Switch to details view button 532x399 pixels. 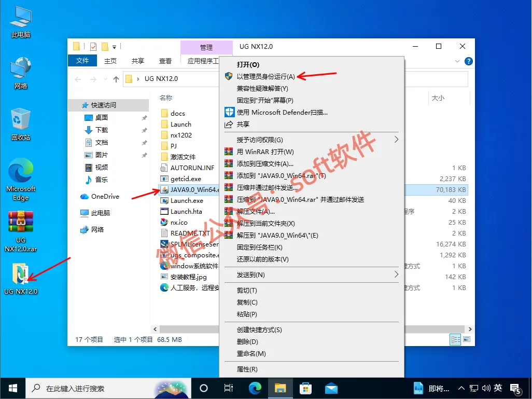tap(455, 339)
